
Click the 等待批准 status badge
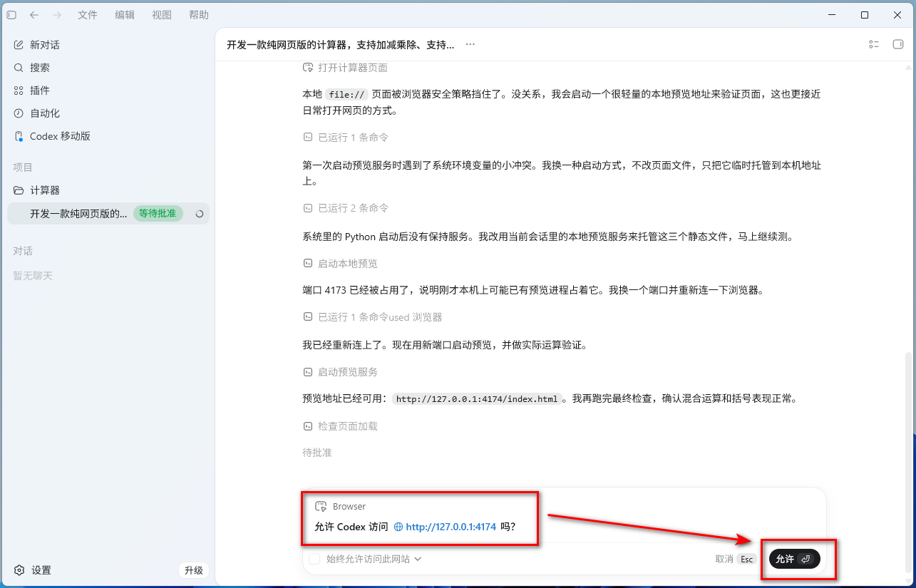[x=158, y=213]
